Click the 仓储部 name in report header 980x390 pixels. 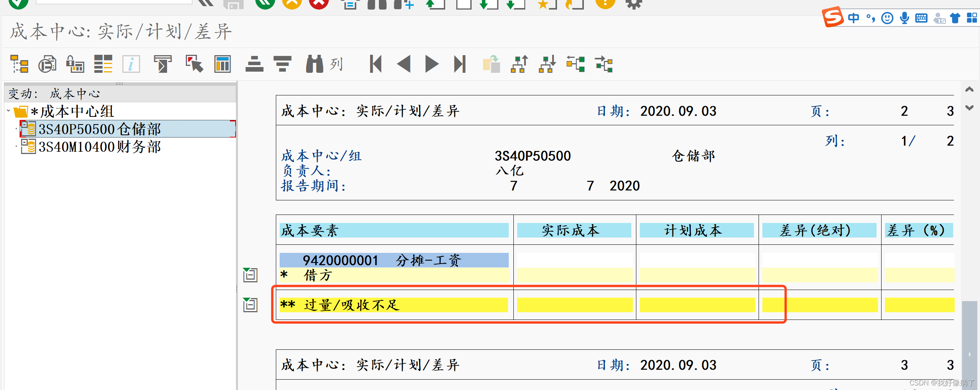pos(693,156)
